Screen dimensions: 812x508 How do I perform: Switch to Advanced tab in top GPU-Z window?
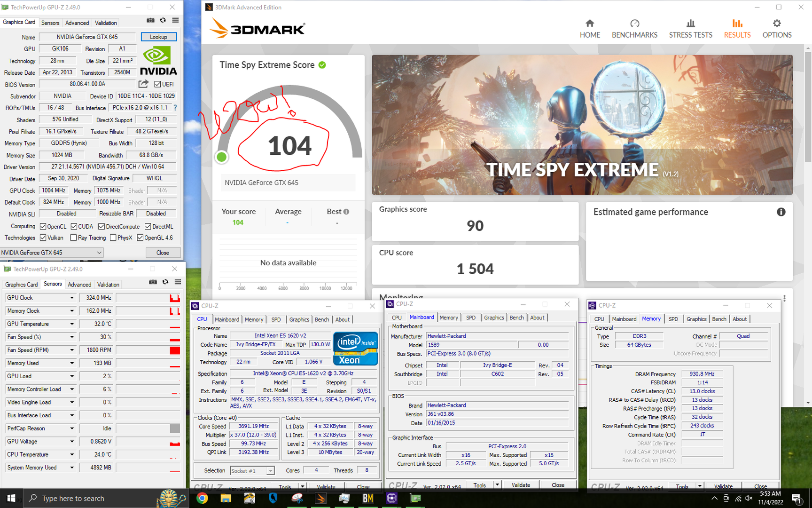[77, 23]
